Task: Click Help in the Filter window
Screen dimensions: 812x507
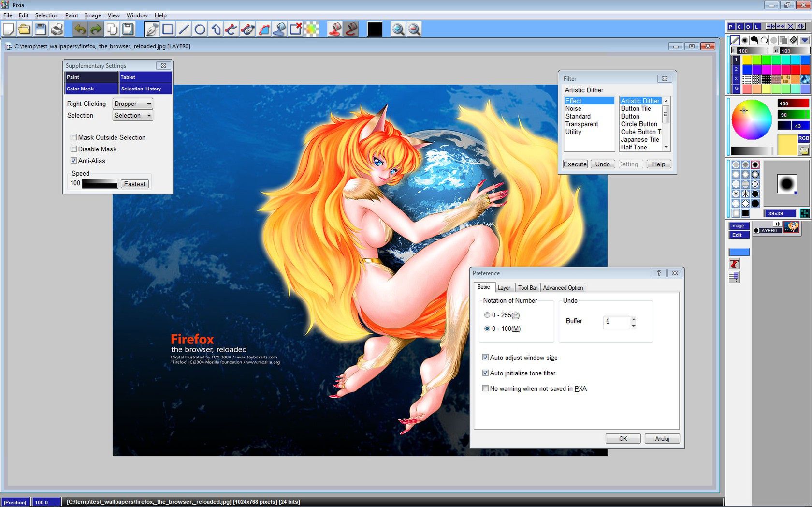Action: [x=659, y=164]
